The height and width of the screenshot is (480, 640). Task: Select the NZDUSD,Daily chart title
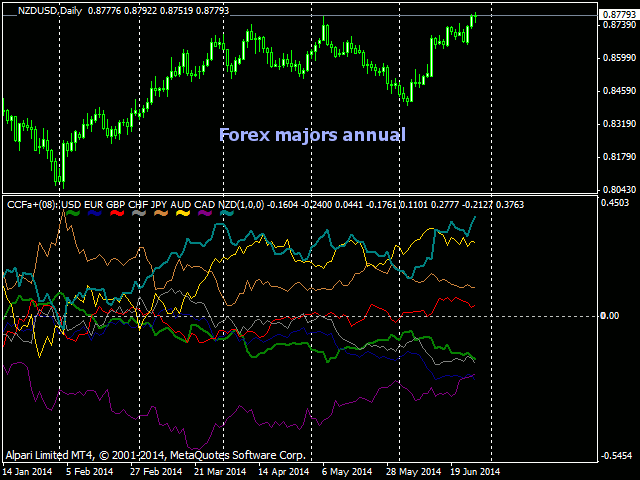point(50,11)
